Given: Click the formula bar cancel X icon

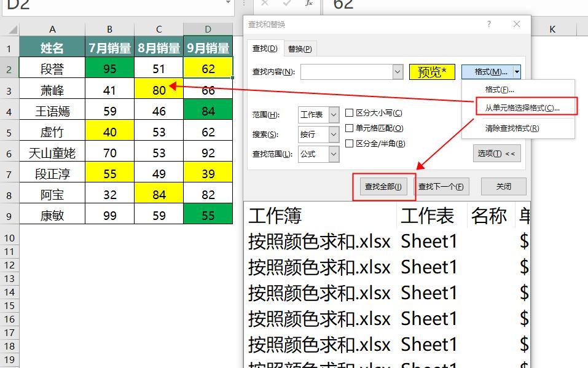Looking at the screenshot, I should pos(265,3).
